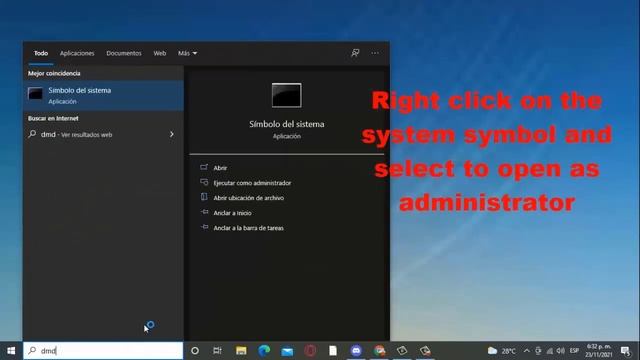The width and height of the screenshot is (640, 360).
Task: Click the ESP language indicator
Action: 574,351
